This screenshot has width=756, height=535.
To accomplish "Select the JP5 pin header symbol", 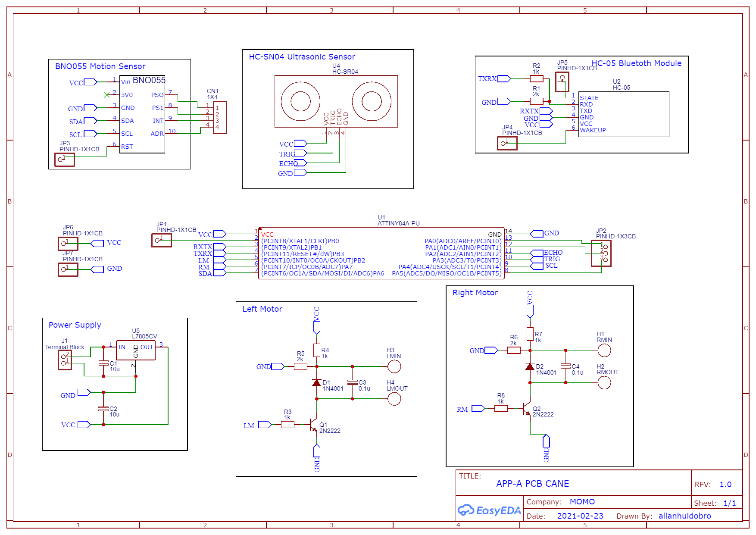I will coord(562,81).
